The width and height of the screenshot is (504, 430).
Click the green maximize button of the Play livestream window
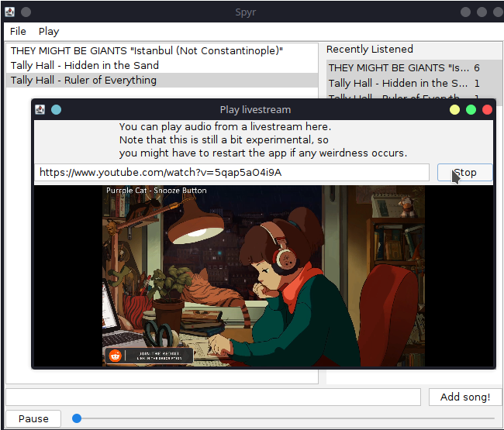(471, 109)
